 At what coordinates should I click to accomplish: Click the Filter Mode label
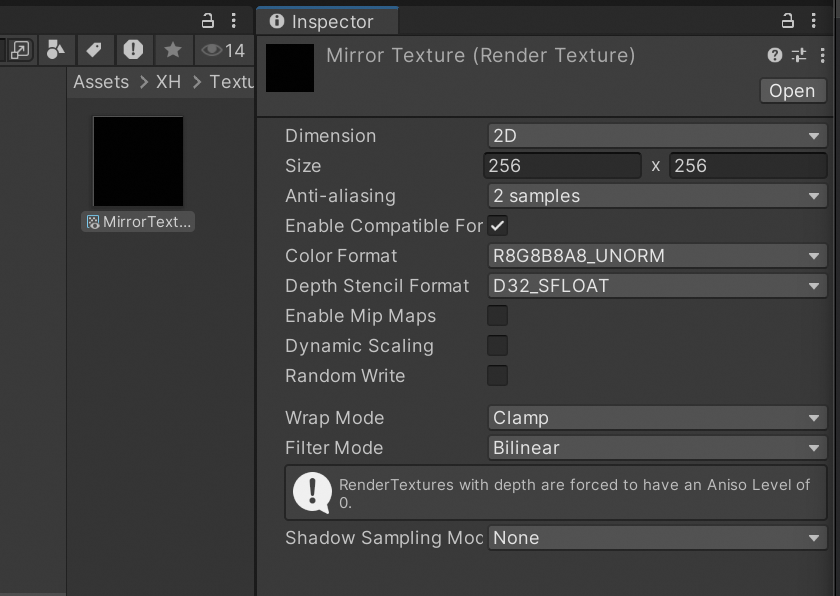coord(334,448)
